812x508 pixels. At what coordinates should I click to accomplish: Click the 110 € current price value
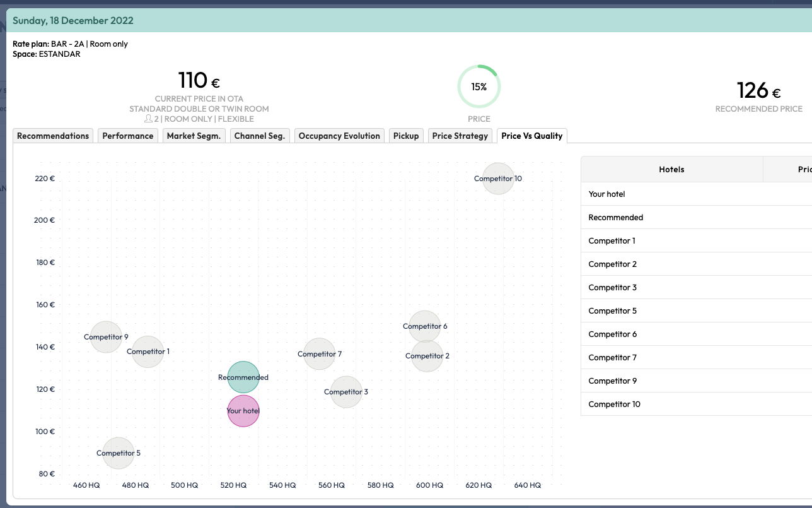point(199,81)
